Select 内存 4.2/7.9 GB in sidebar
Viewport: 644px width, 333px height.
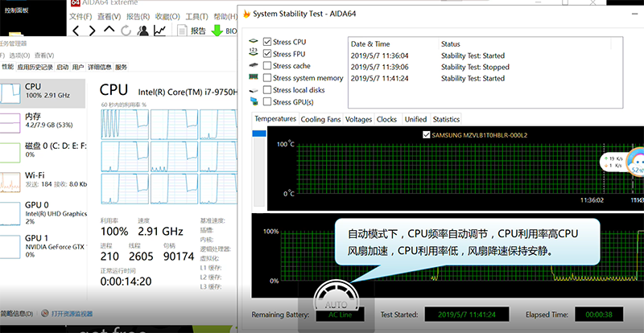[x=43, y=123]
